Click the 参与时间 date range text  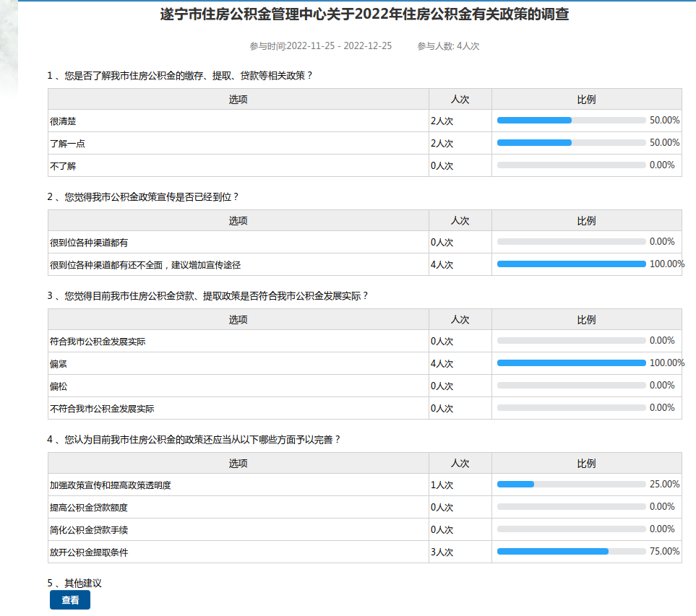pyautogui.click(x=321, y=46)
